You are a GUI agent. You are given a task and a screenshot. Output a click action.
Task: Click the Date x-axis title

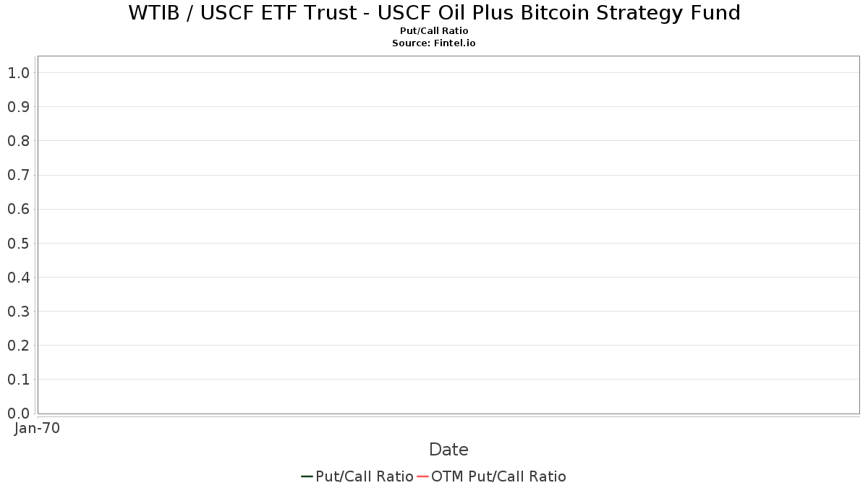point(448,450)
